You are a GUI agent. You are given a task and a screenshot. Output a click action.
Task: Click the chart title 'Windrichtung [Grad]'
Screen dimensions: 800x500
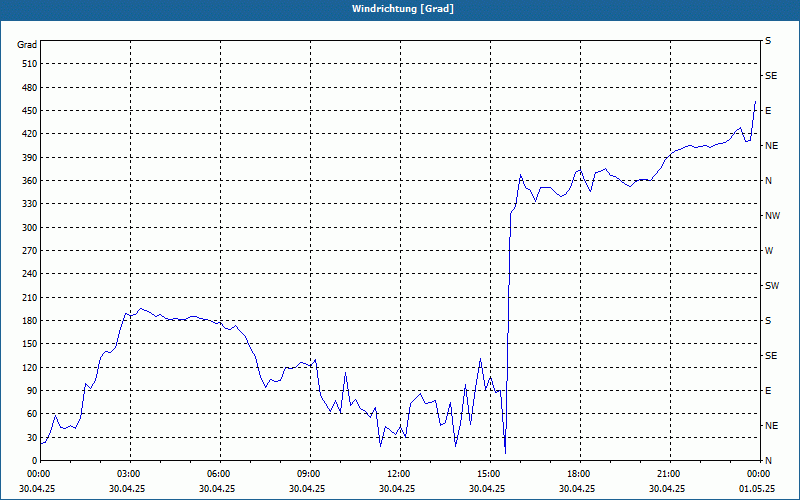403,9
